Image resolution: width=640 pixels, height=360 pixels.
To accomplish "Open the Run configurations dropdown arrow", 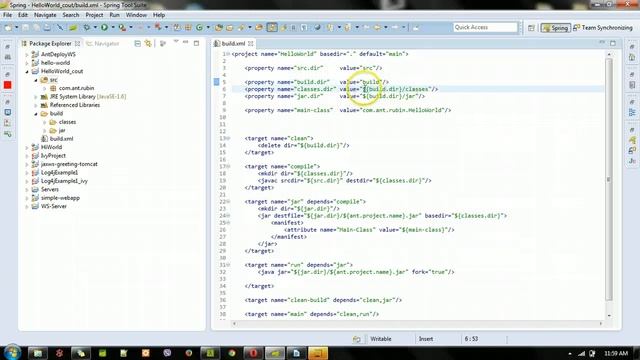I will [113, 27].
